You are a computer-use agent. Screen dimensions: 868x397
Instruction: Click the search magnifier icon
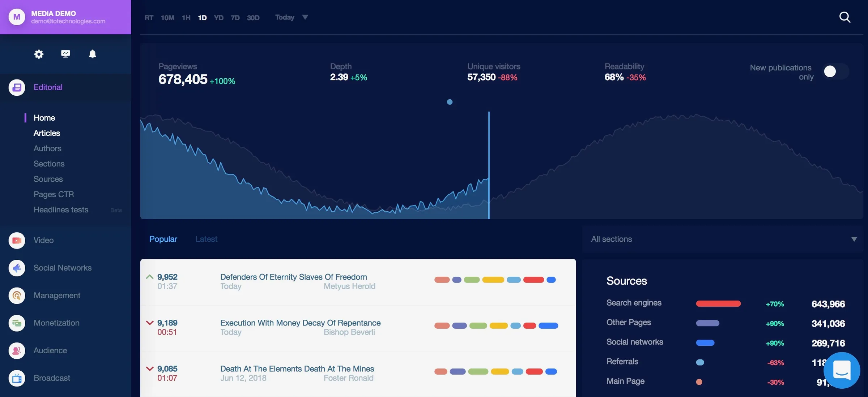click(x=845, y=17)
